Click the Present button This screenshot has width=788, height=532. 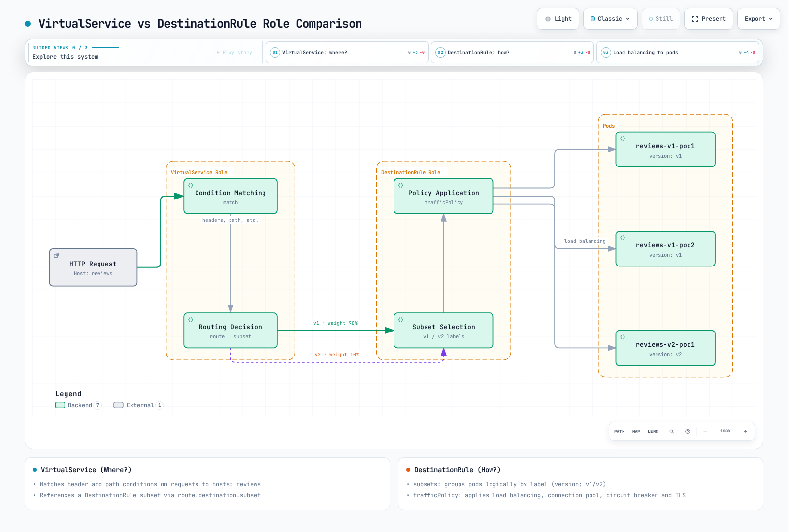[709, 19]
